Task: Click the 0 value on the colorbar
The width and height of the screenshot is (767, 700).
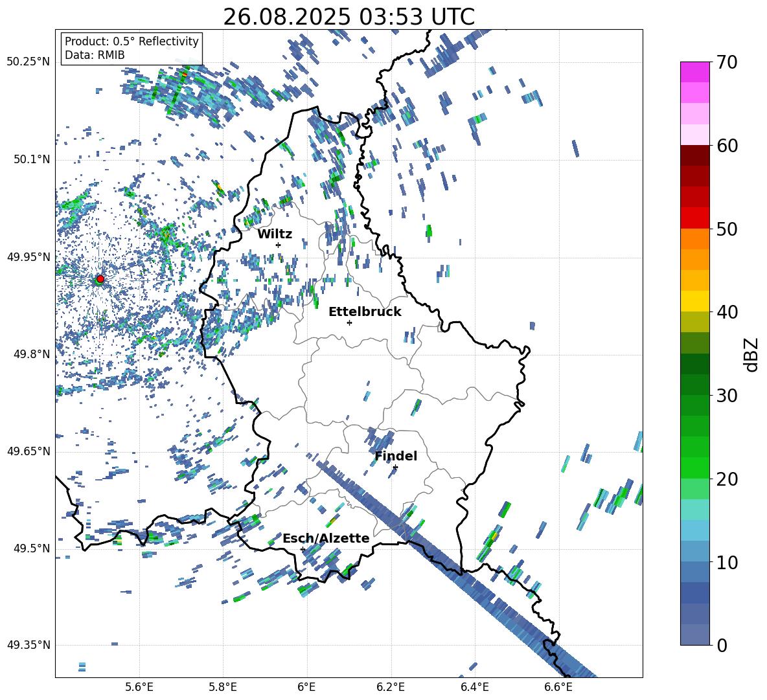Action: [x=722, y=645]
